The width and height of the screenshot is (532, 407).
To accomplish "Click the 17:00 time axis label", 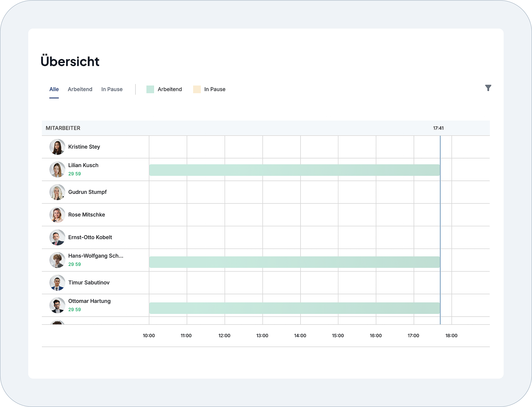I will pos(413,336).
